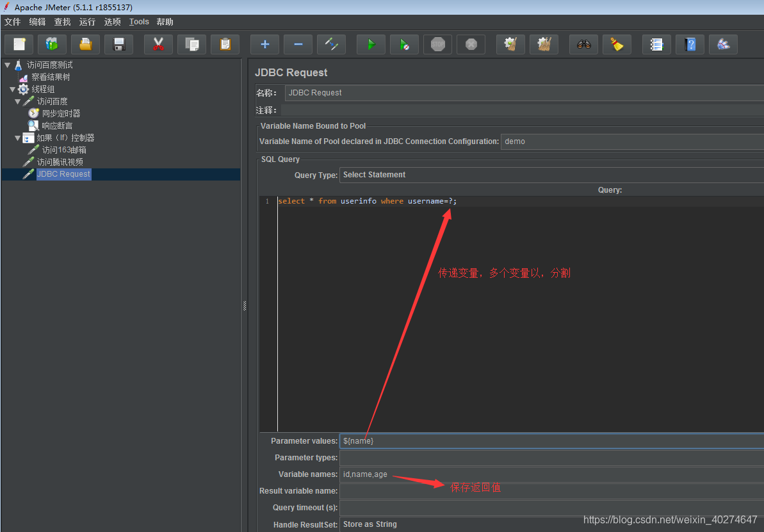Collapse the 如果（If）控制器 node
Screen dimensions: 764x532
click(17, 138)
